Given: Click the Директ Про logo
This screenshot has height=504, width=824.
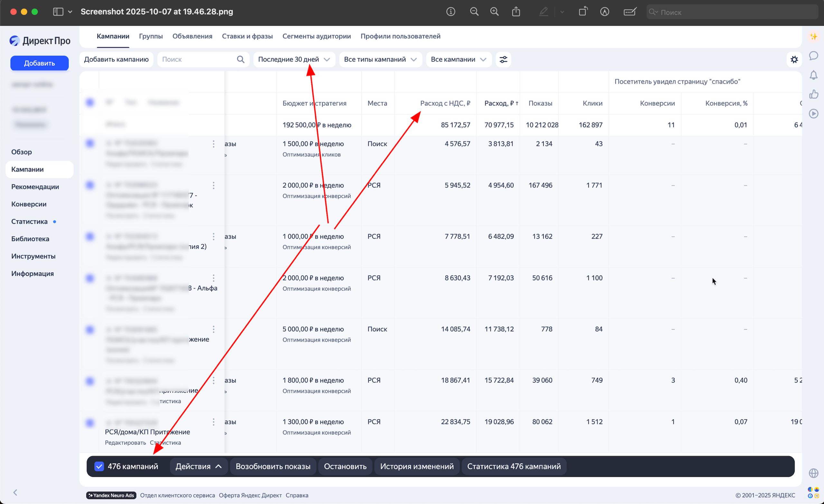Looking at the screenshot, I should pos(40,41).
